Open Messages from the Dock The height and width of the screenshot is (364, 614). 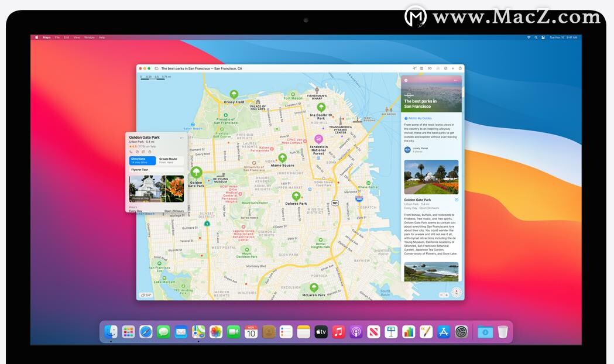click(163, 332)
